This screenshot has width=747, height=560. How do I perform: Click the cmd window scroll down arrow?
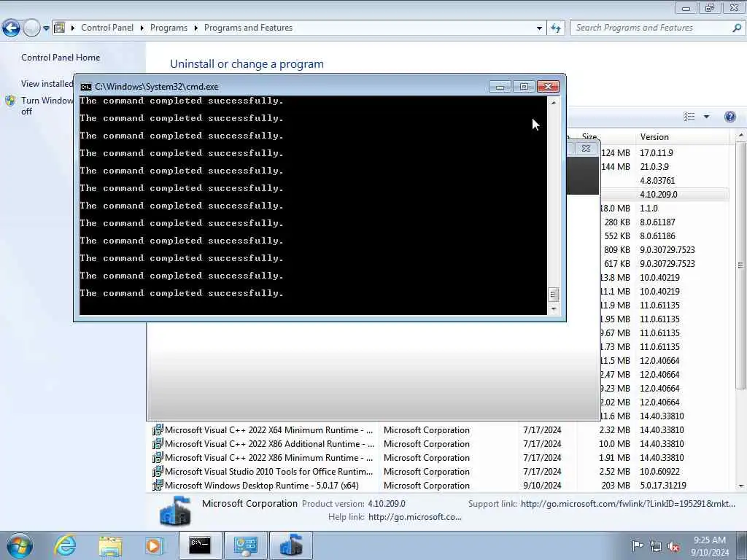(554, 309)
